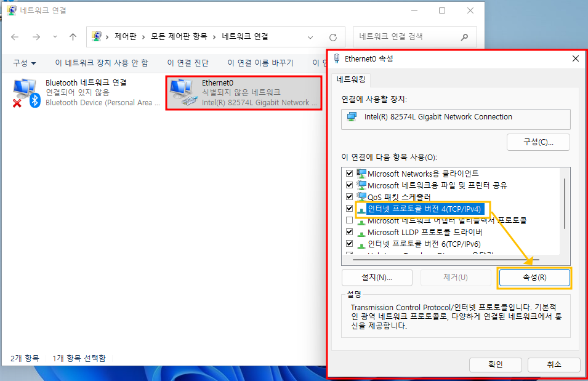Click the search magnifier icon
Viewport: 588px width, 381px height.
pyautogui.click(x=465, y=37)
